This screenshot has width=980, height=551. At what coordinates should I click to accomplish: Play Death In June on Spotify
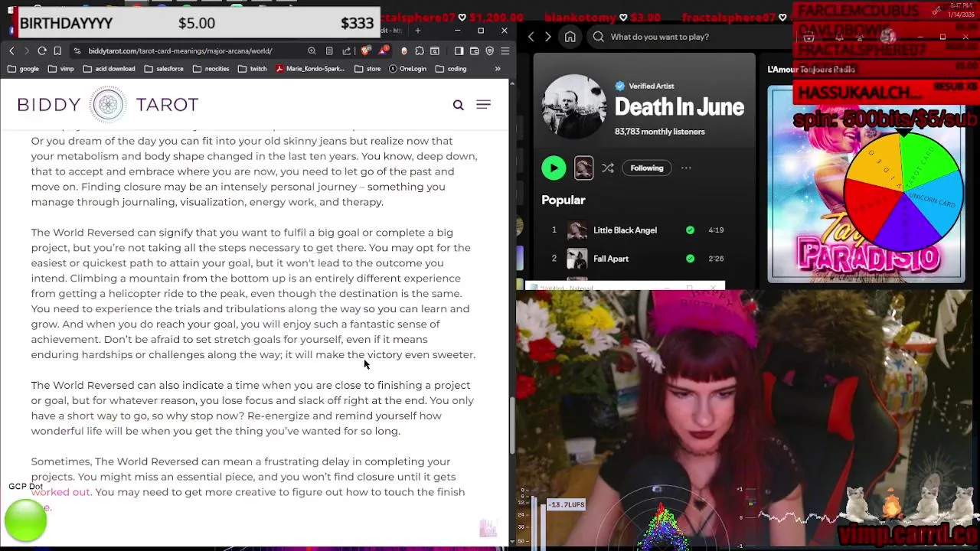click(554, 168)
